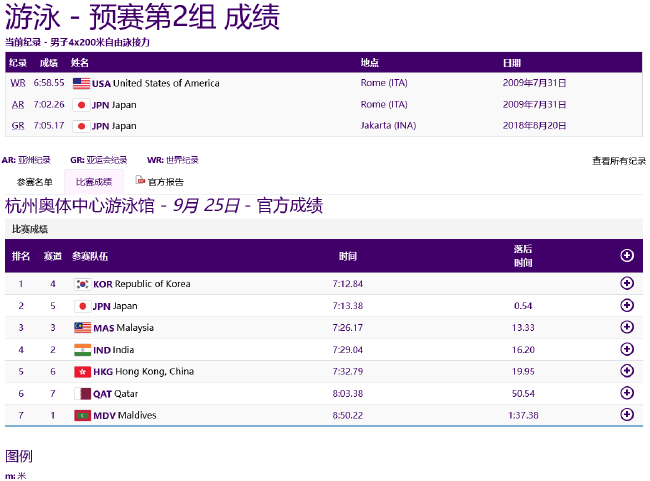Open MAS Malaysia team link
Viewport: 650px width, 481px height.
pos(124,328)
